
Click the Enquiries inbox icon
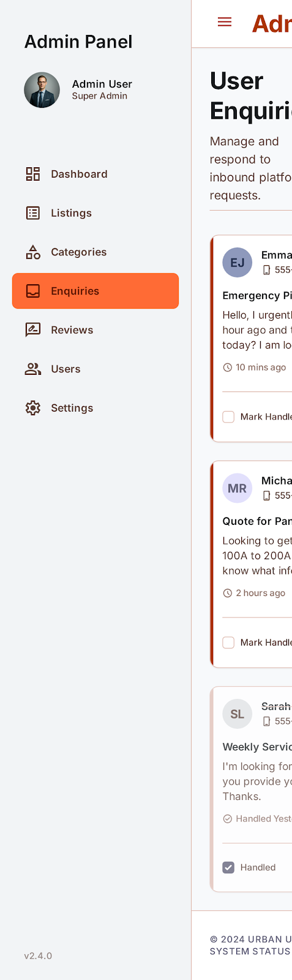click(33, 291)
